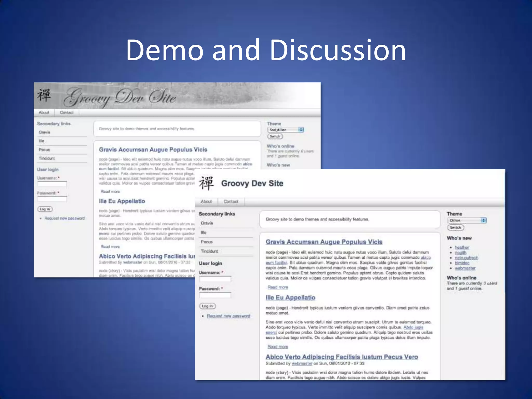
Task: Follow Request new password link in the front site
Action: click(x=229, y=316)
